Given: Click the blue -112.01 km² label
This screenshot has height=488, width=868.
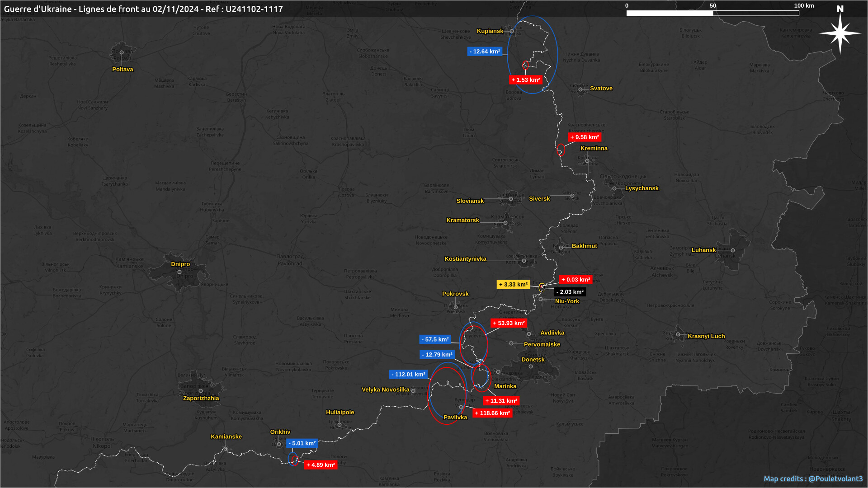Looking at the screenshot, I should [x=408, y=375].
